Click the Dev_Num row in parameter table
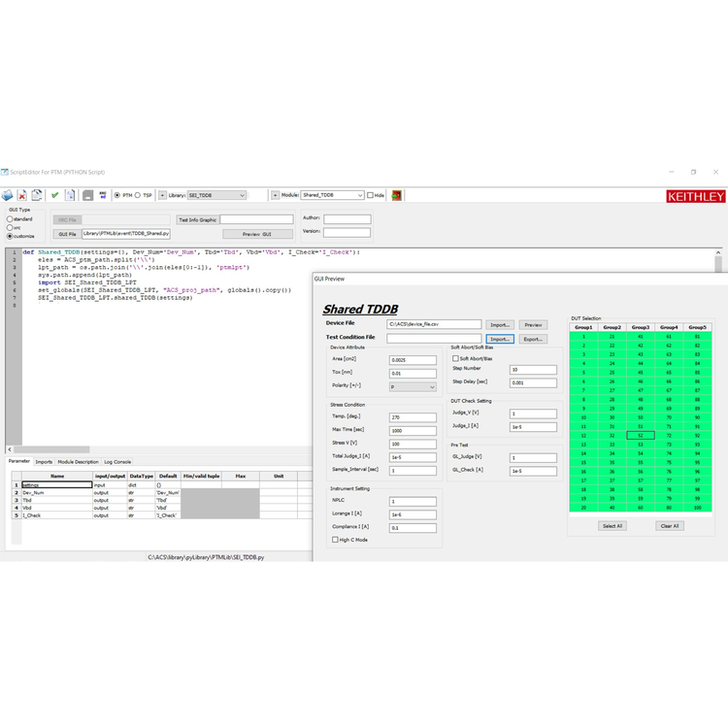 tap(161, 492)
